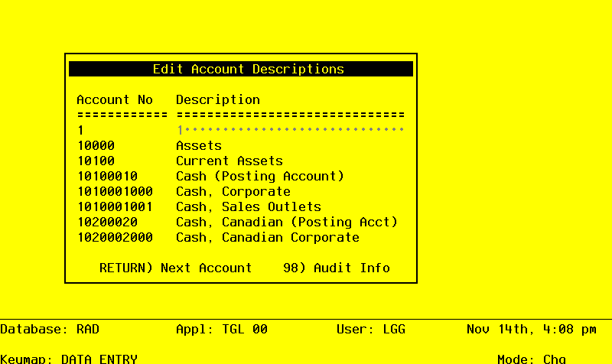Select account number 1010001000
Screen dimensions: 612x364
click(116, 191)
